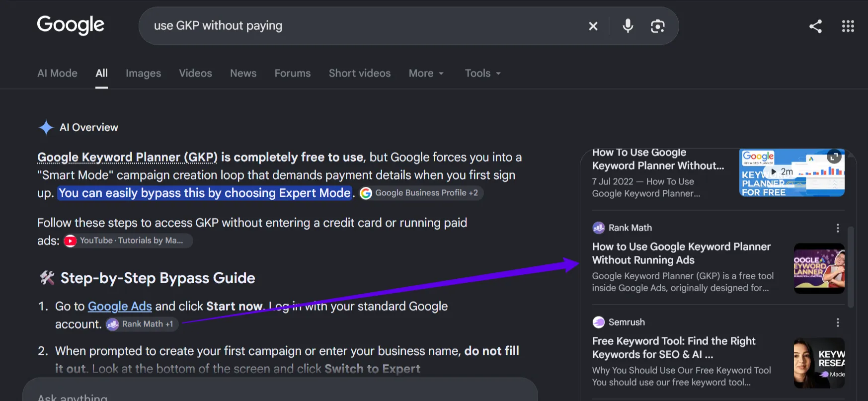Open the three-dot menu for Semrush result
Viewport: 868px width, 401px height.
click(x=838, y=322)
